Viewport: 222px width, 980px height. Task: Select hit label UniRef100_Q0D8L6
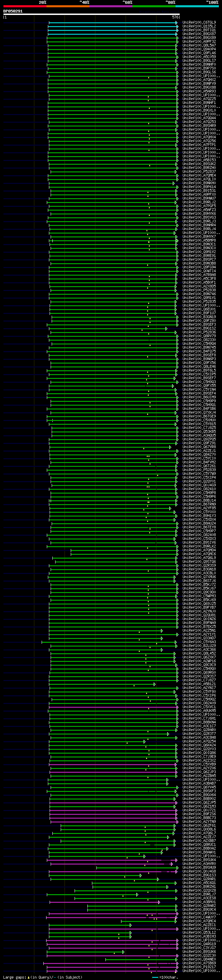pos(199,829)
